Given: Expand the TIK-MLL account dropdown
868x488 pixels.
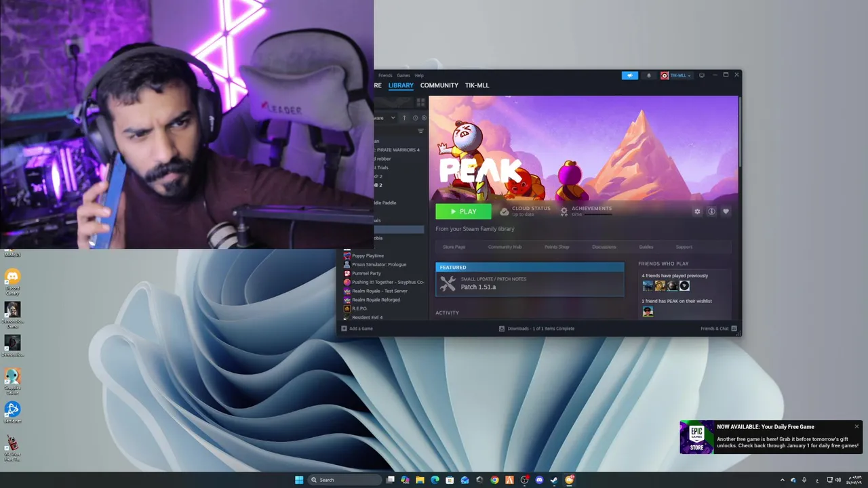Looking at the screenshot, I should 675,75.
